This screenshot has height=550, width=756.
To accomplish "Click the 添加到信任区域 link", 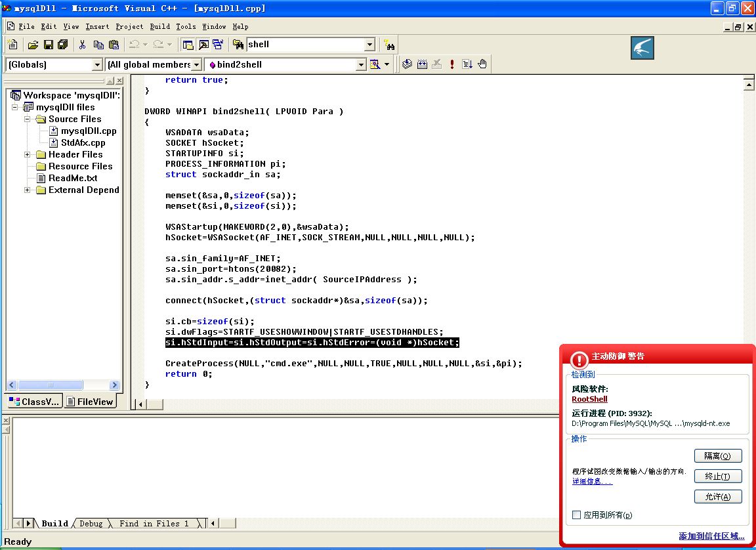I will (x=711, y=536).
